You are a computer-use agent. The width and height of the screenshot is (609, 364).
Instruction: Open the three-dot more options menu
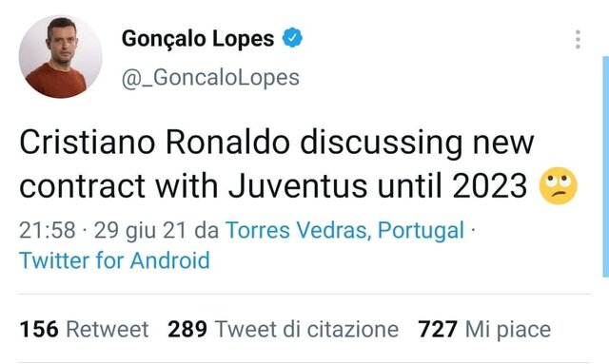click(x=578, y=39)
